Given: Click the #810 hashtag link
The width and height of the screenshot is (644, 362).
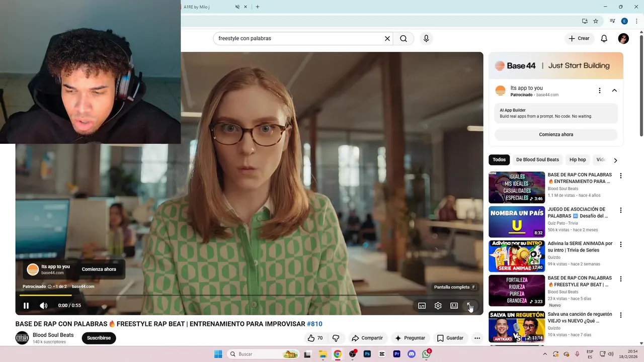Looking at the screenshot, I should (x=314, y=324).
